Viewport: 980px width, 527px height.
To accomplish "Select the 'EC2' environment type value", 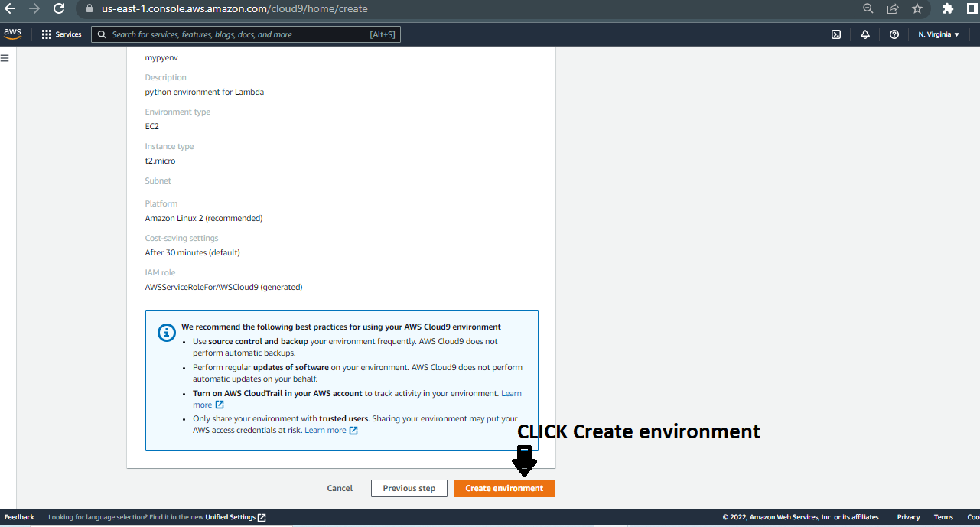I will coord(152,126).
